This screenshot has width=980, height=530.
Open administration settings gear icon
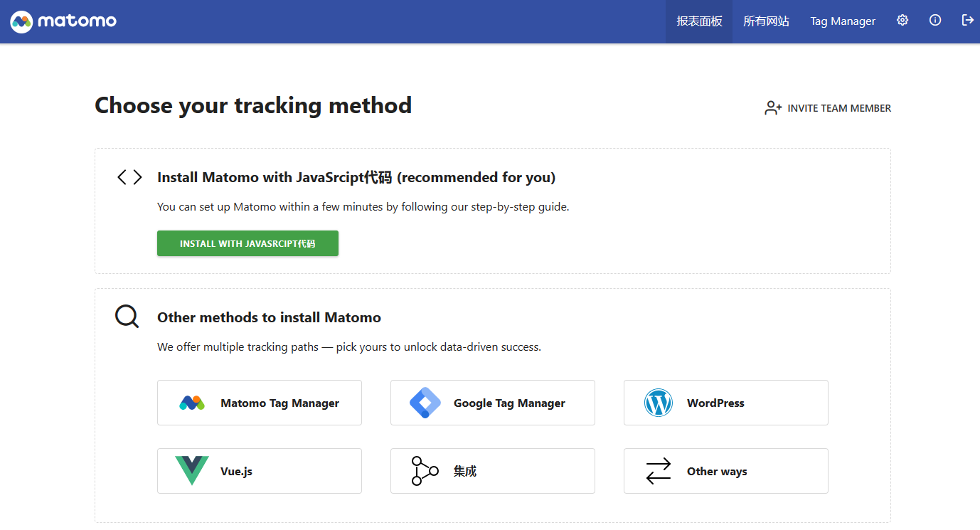tap(902, 21)
